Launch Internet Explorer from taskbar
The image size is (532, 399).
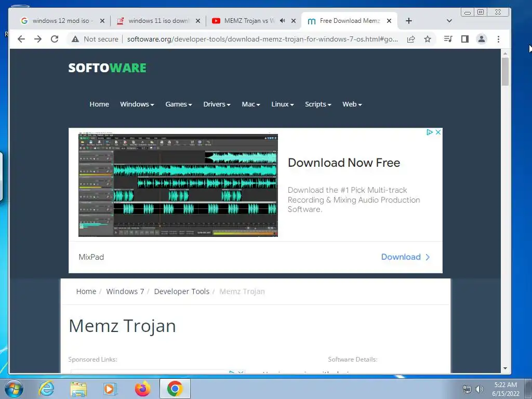coord(46,389)
